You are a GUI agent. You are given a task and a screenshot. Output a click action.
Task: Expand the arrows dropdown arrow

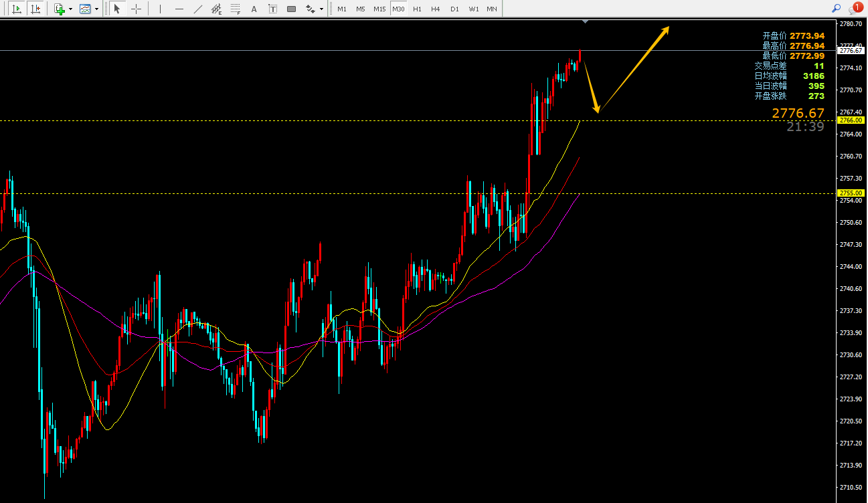(x=322, y=9)
